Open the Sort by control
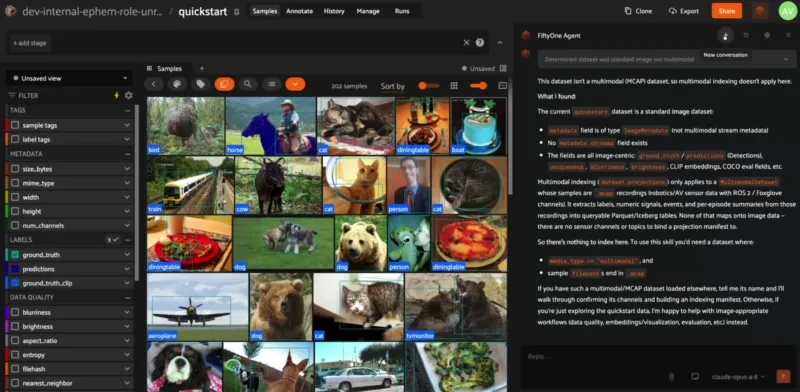Image resolution: width=800 pixels, height=392 pixels. click(392, 86)
